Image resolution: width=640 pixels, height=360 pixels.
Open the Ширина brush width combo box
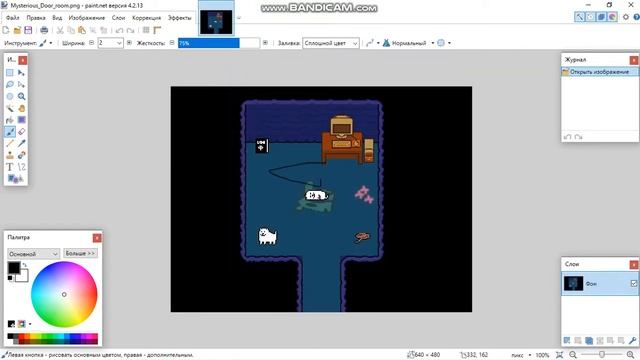pos(110,43)
